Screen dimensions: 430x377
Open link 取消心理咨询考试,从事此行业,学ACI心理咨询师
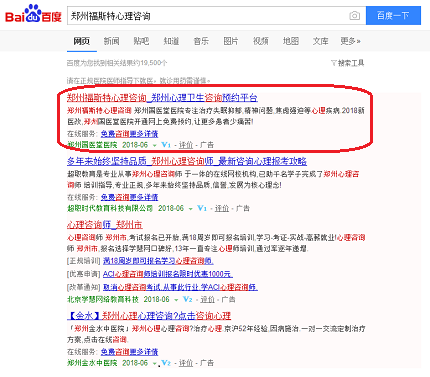pos(180,287)
